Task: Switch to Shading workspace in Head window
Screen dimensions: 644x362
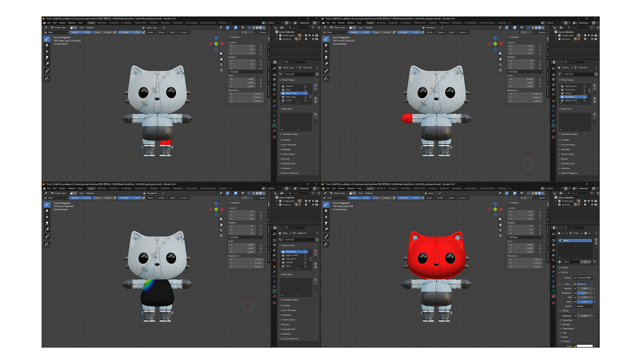Action: tap(433, 188)
